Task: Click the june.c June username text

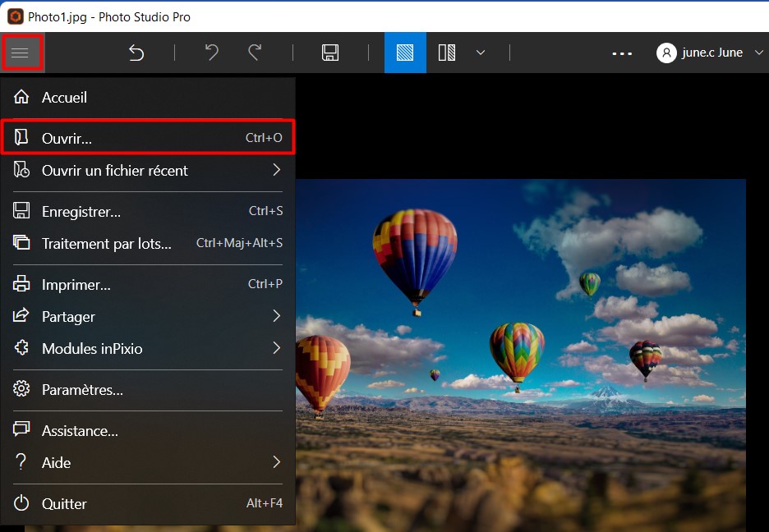Action: click(x=712, y=53)
